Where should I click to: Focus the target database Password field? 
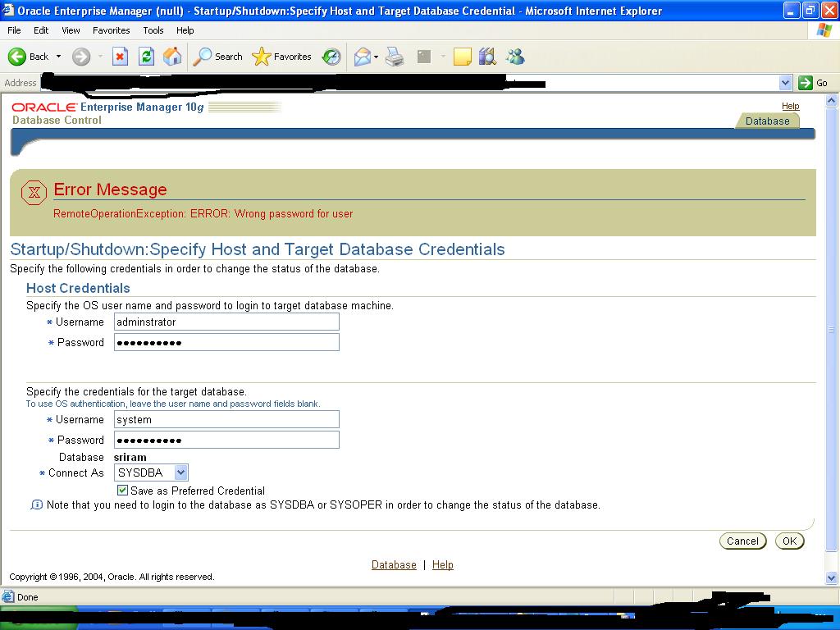click(x=226, y=440)
